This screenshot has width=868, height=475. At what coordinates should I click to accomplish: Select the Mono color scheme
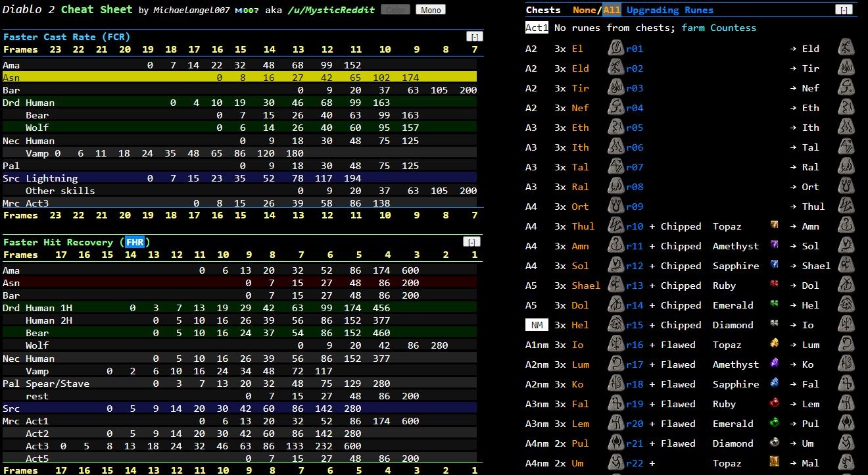pyautogui.click(x=430, y=9)
